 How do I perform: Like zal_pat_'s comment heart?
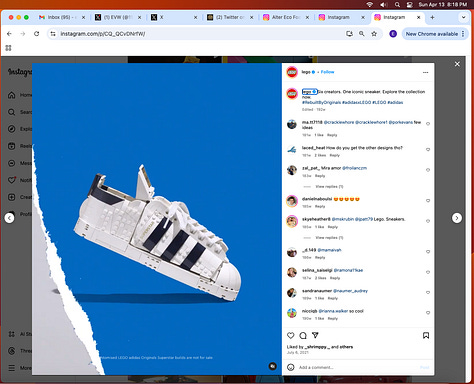428,170
